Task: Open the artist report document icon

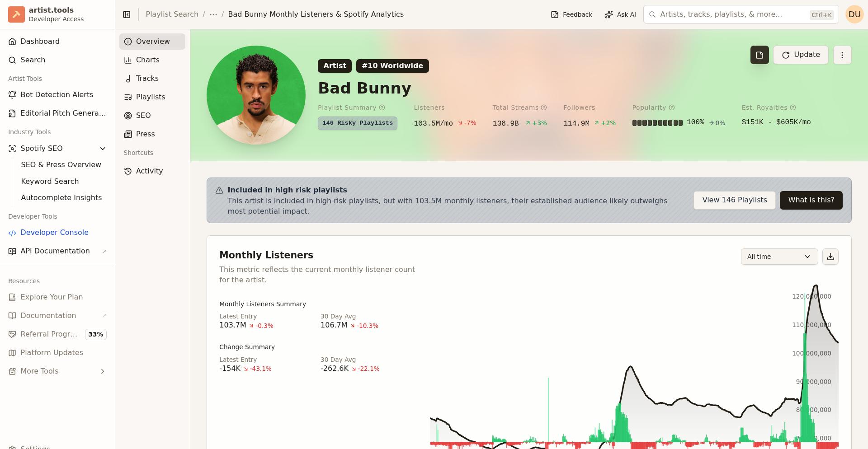Action: click(759, 55)
